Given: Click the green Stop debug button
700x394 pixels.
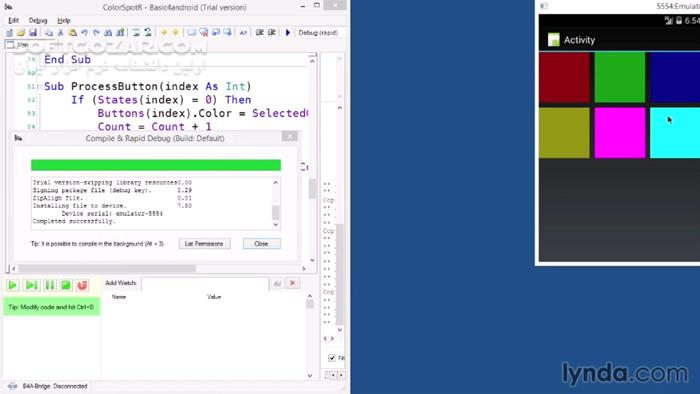Looking at the screenshot, I should [x=66, y=285].
